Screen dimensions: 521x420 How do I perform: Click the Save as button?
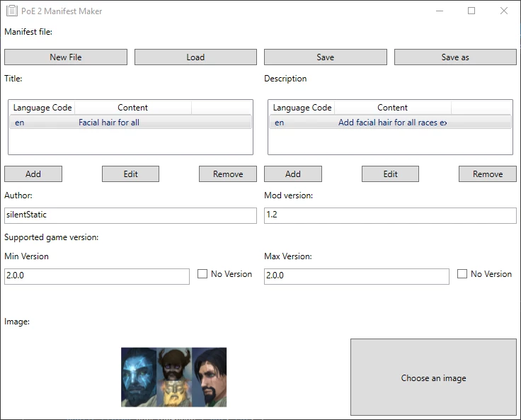coord(455,57)
